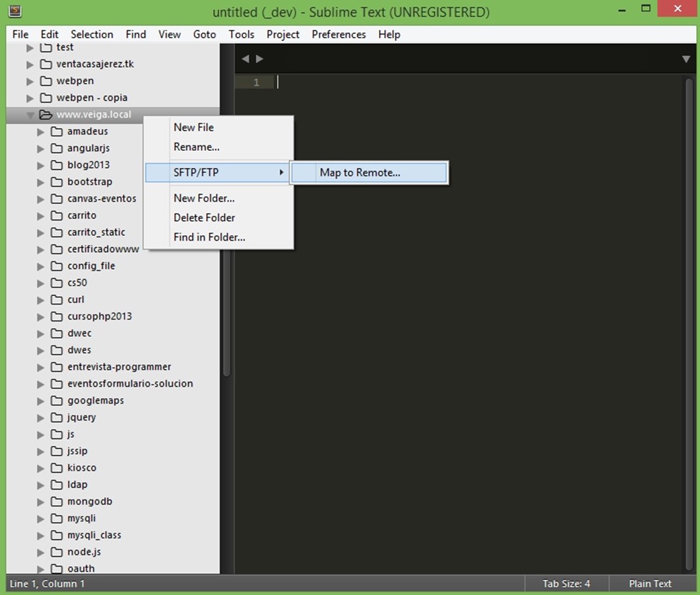Screen dimensions: 700x595
Task: Click the folder icon next to ldap
Action: click(57, 484)
